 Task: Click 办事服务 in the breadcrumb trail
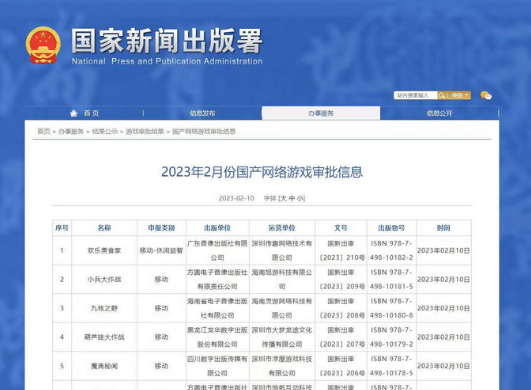click(71, 131)
